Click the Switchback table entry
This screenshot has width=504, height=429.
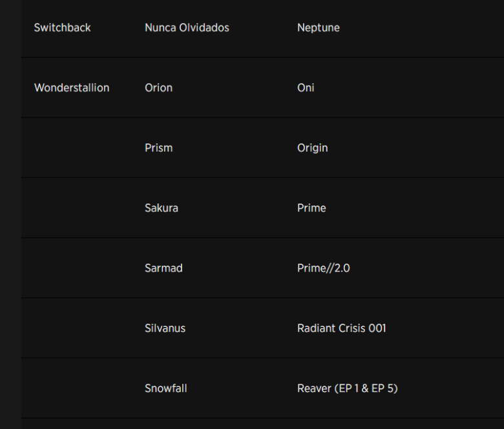tap(63, 28)
